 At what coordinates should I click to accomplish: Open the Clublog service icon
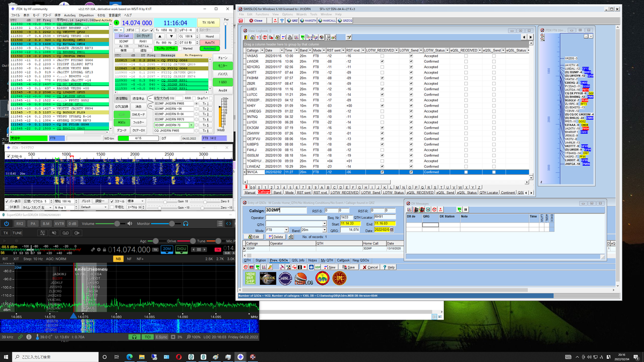303,279
